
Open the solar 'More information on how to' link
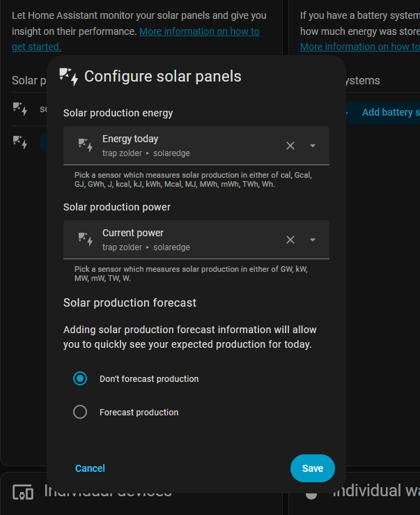point(199,31)
